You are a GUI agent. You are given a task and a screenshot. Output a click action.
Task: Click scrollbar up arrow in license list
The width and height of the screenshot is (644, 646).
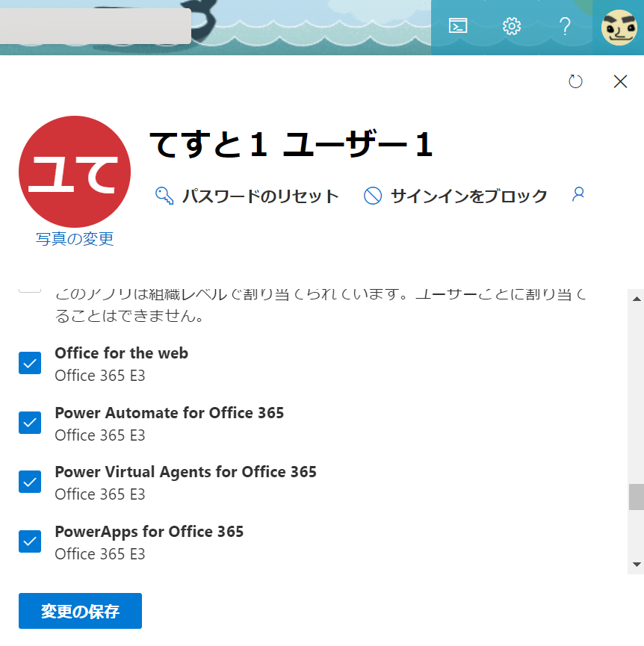(x=637, y=299)
